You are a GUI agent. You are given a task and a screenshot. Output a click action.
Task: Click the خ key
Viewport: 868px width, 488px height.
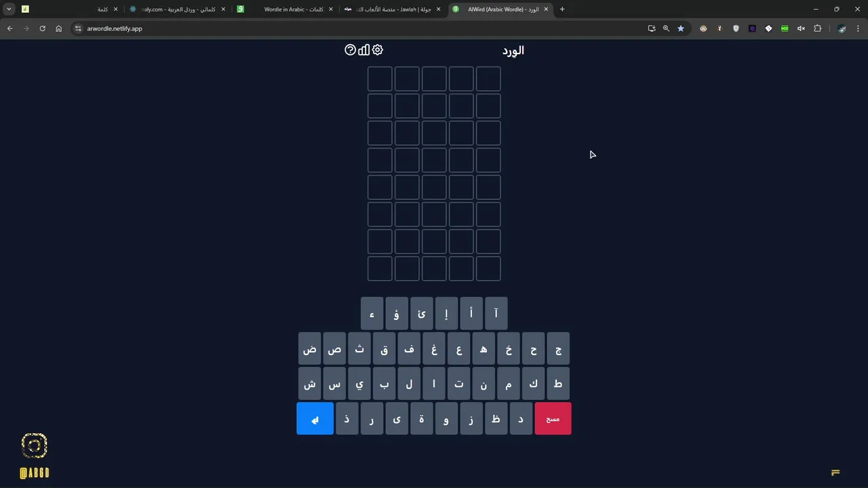tap(509, 349)
